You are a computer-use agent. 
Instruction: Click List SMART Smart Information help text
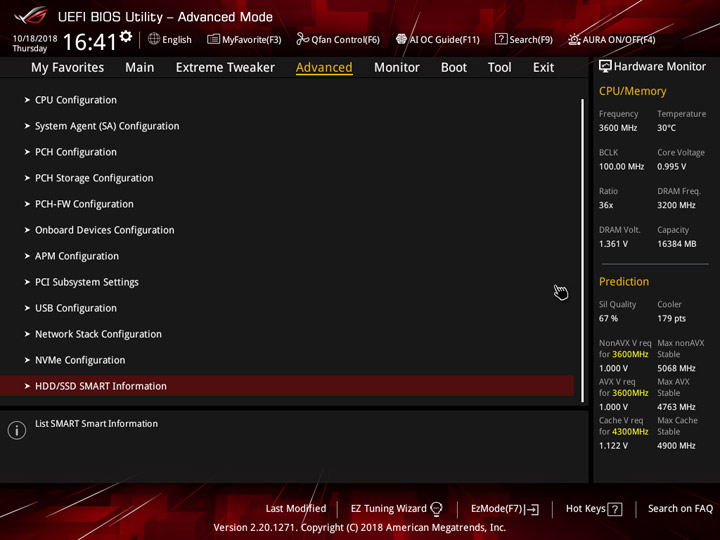coord(96,424)
